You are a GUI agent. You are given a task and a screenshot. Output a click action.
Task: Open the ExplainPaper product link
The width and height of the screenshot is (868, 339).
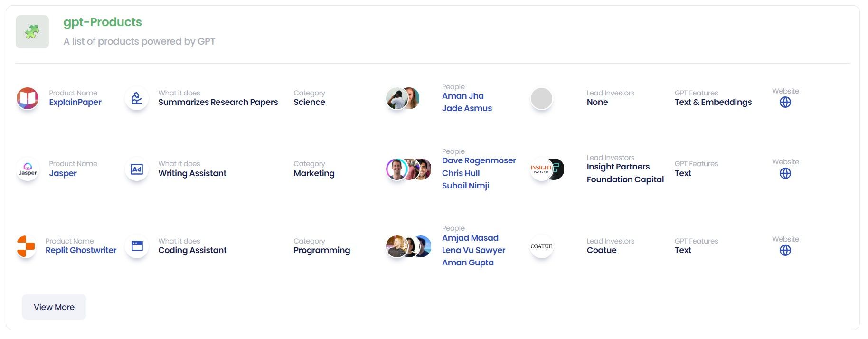pos(75,102)
